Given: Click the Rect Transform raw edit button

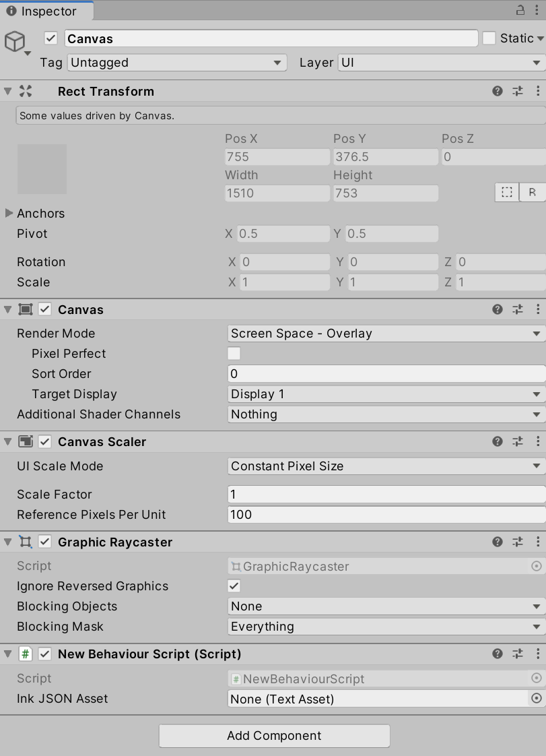Looking at the screenshot, I should coord(533,192).
